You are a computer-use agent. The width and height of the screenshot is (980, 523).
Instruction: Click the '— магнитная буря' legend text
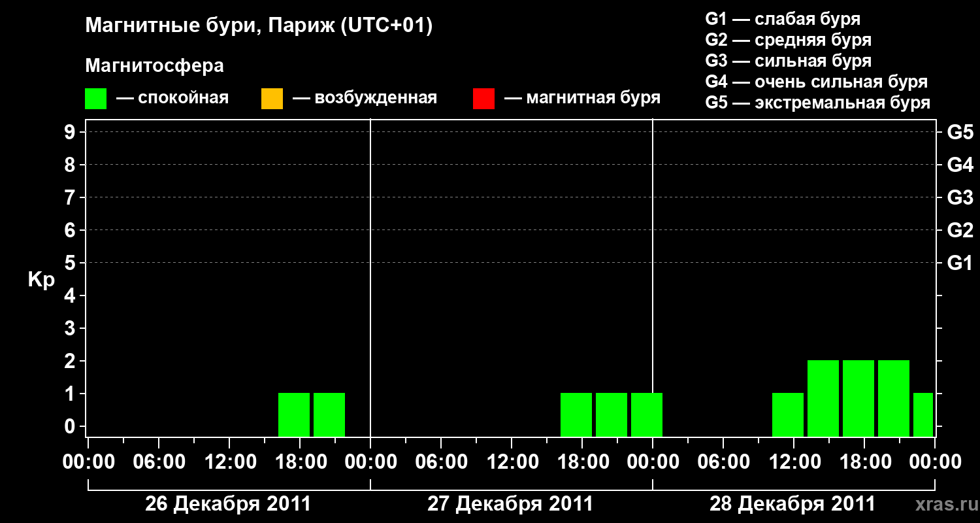[583, 98]
